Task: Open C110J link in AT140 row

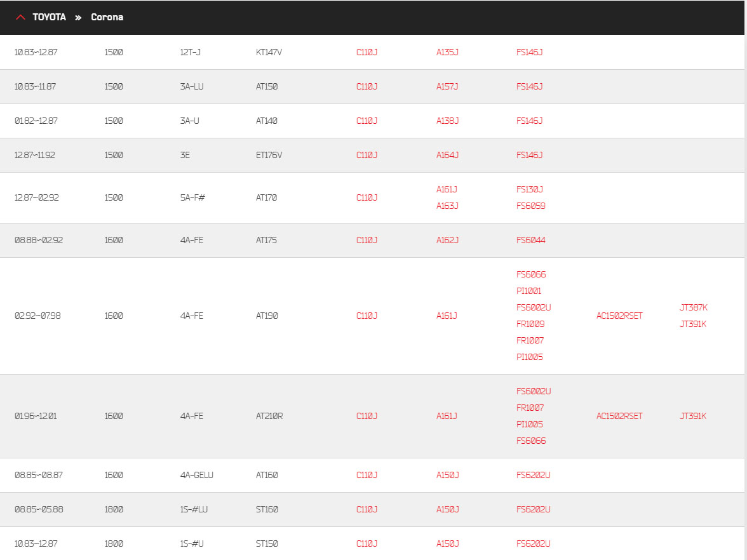Action: pos(367,121)
